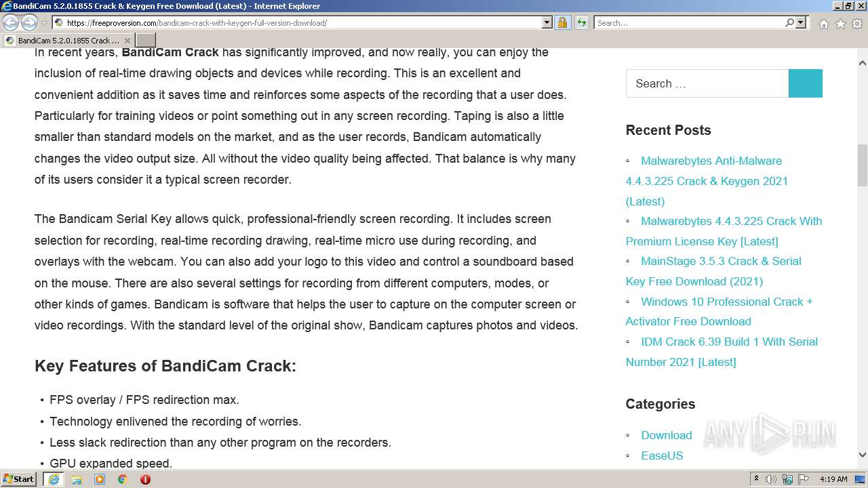Open the address bar dropdown arrow
This screenshot has height=488, width=868.
[x=547, y=22]
